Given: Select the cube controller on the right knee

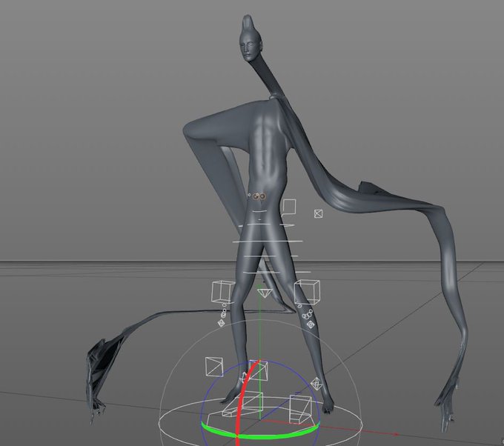Looking at the screenshot, I should tap(307, 291).
